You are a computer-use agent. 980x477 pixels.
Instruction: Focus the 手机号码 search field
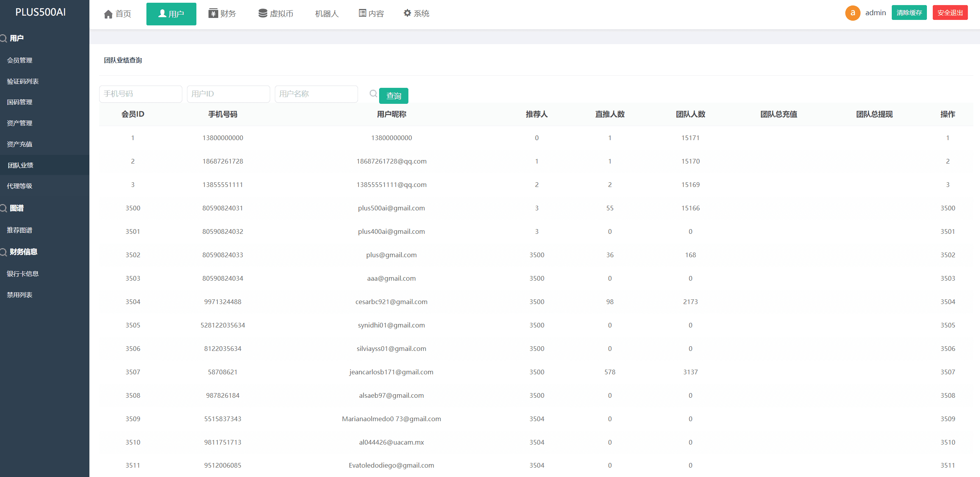(141, 94)
